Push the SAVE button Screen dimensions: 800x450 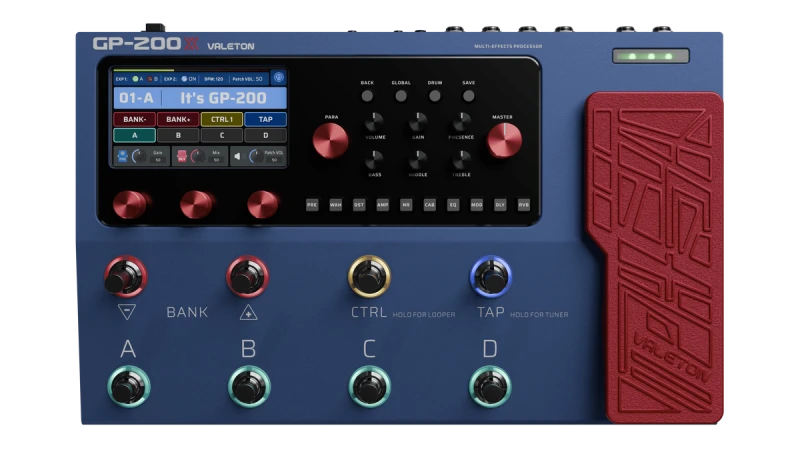coord(468,95)
